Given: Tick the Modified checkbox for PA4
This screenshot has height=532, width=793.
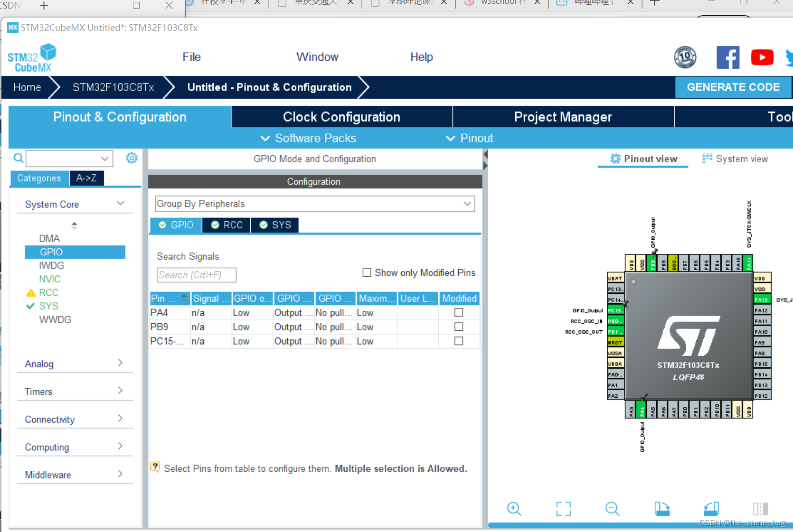Looking at the screenshot, I should pos(459,312).
